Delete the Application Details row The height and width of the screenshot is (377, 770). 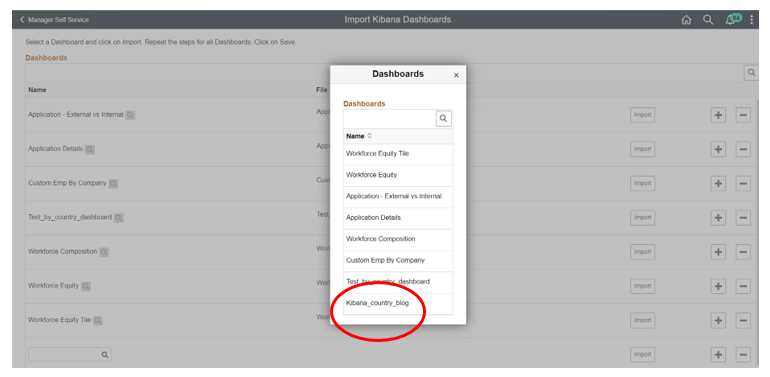pos(743,149)
